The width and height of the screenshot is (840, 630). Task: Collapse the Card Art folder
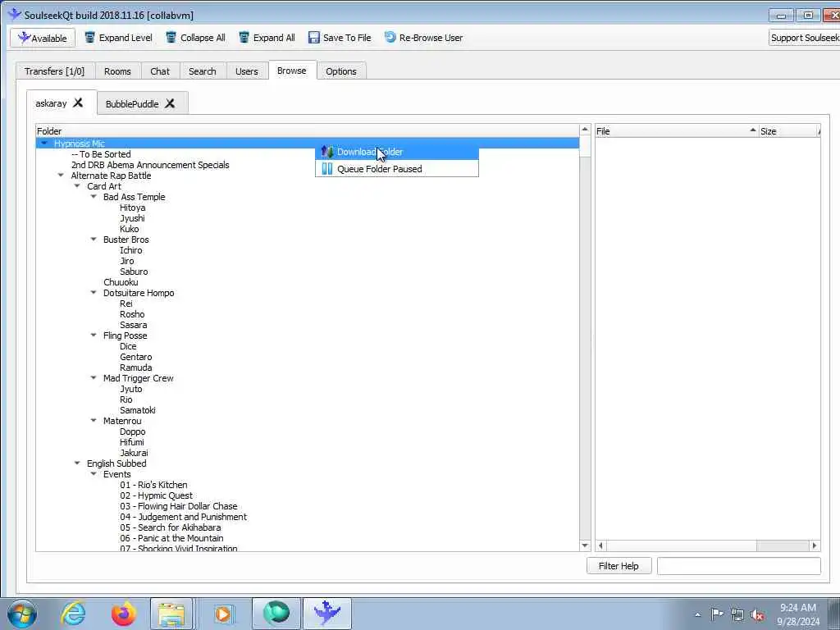[x=77, y=186]
